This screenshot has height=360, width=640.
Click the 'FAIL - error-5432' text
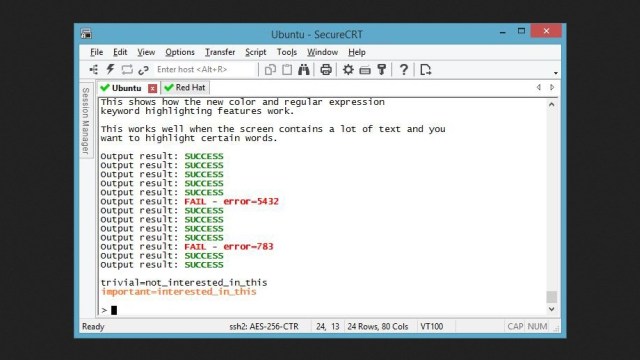pos(231,201)
